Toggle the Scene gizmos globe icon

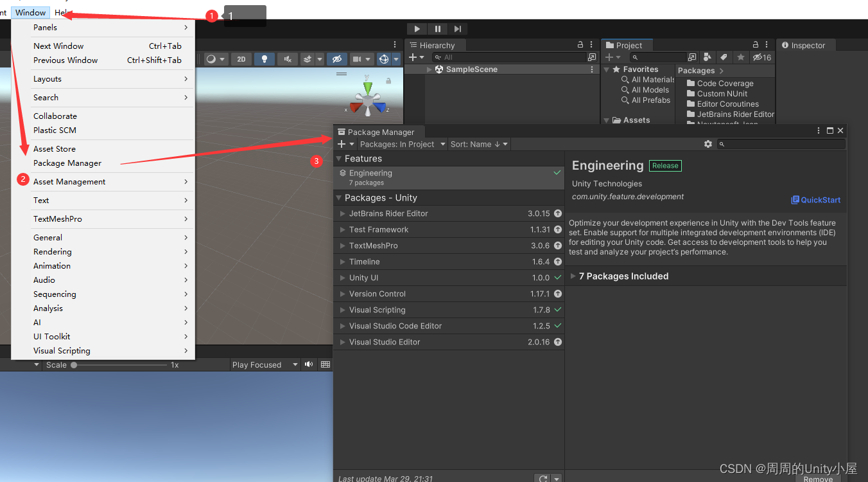(x=384, y=59)
